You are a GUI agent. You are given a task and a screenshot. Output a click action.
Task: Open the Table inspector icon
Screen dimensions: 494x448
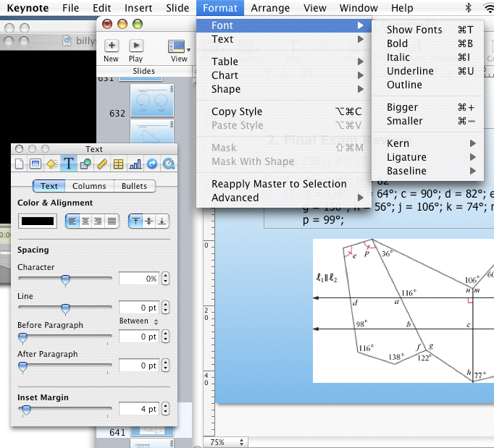[x=118, y=164]
